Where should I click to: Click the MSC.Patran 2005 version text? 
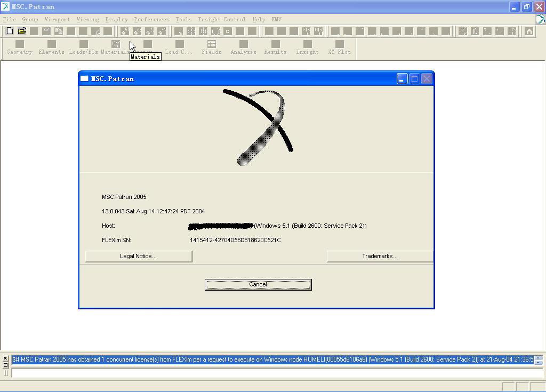[x=124, y=197]
